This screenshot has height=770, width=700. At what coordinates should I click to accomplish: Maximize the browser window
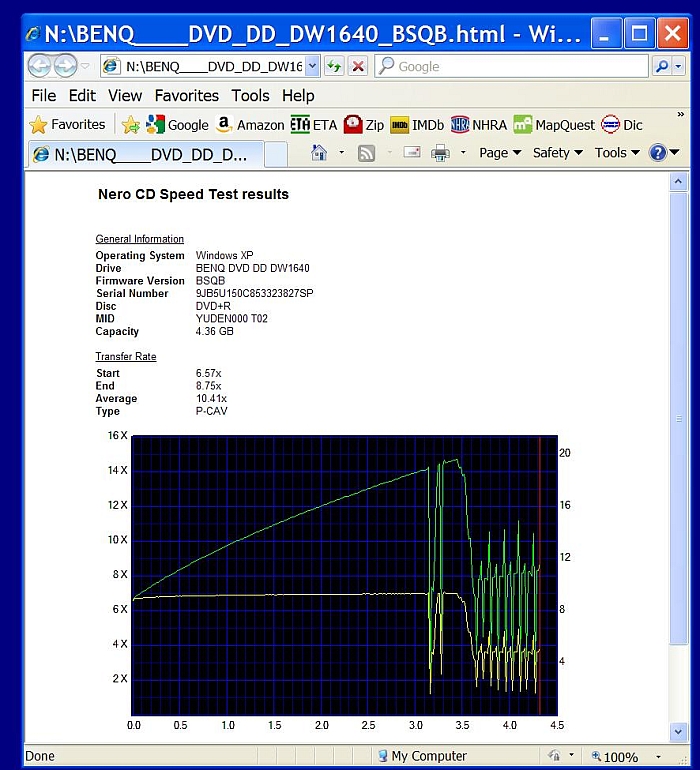point(639,33)
